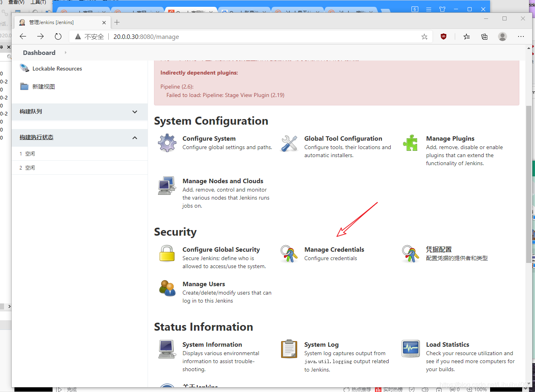The width and height of the screenshot is (535, 392).
Task: Open the Configure Global Security link
Action: (221, 250)
